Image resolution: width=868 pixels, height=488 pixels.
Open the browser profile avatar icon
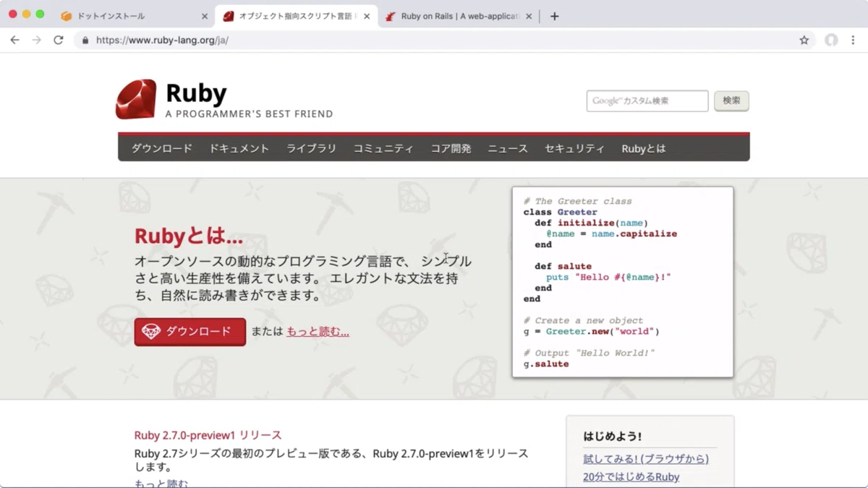[831, 40]
